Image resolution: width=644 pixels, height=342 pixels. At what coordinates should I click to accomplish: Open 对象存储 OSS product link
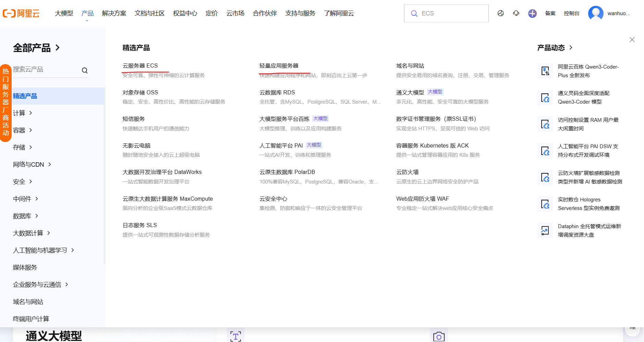coord(140,92)
